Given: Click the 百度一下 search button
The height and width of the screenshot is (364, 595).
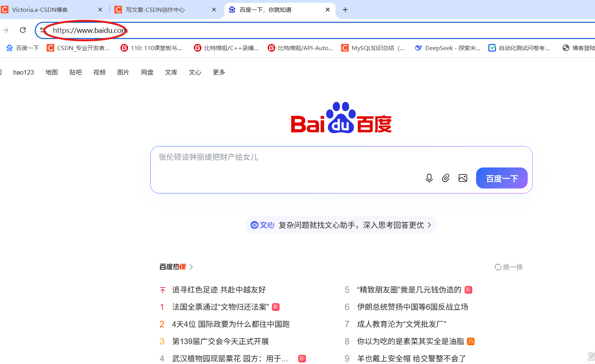Looking at the screenshot, I should [502, 178].
